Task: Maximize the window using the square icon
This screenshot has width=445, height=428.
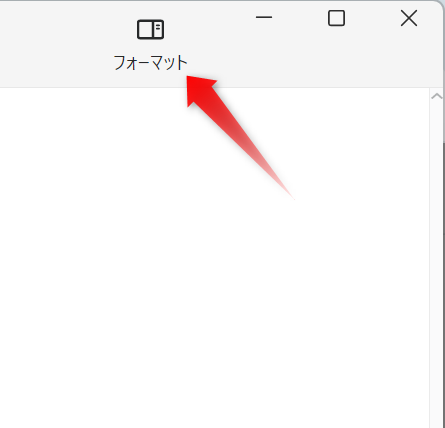Action: pyautogui.click(x=336, y=18)
